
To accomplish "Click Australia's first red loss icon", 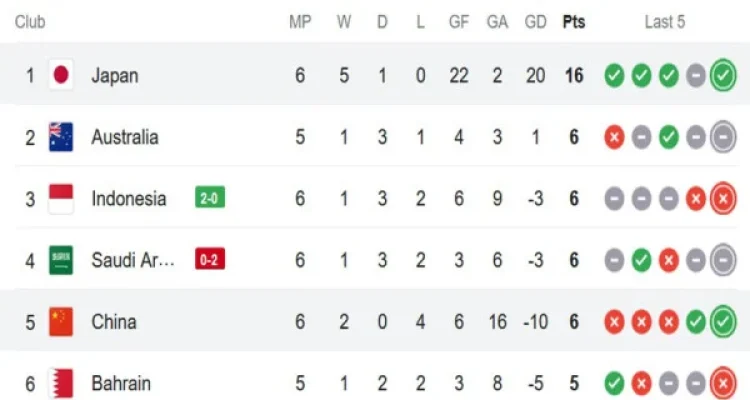I will [614, 137].
